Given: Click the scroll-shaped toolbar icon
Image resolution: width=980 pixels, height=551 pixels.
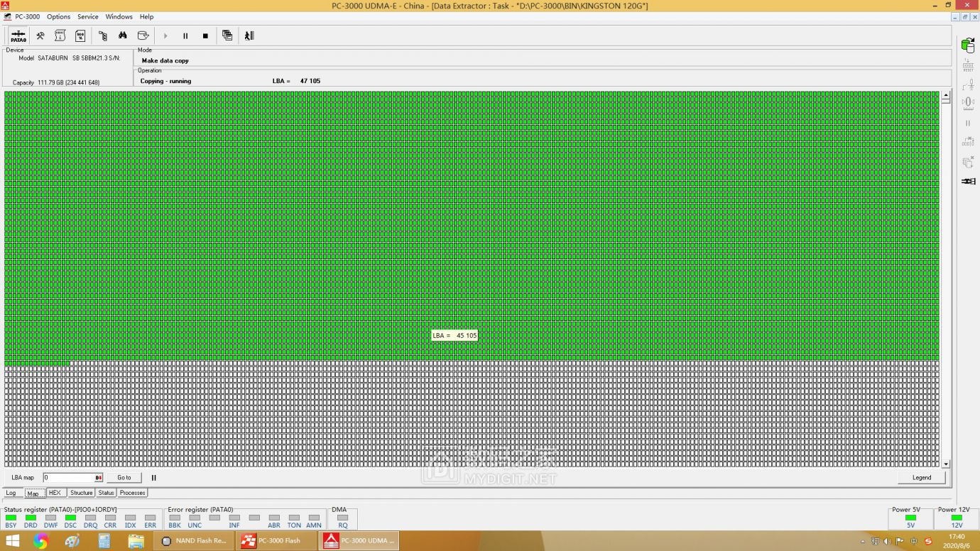Looking at the screenshot, I should [60, 36].
